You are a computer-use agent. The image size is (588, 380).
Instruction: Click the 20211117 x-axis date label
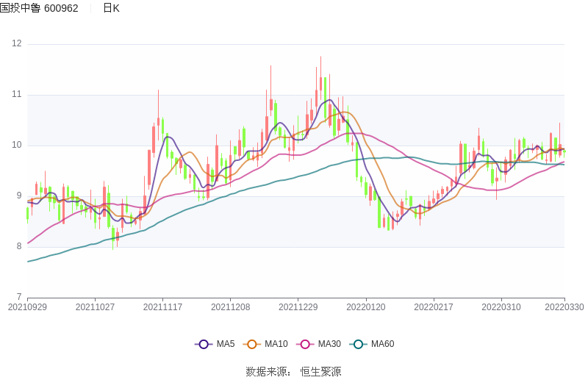(162, 307)
